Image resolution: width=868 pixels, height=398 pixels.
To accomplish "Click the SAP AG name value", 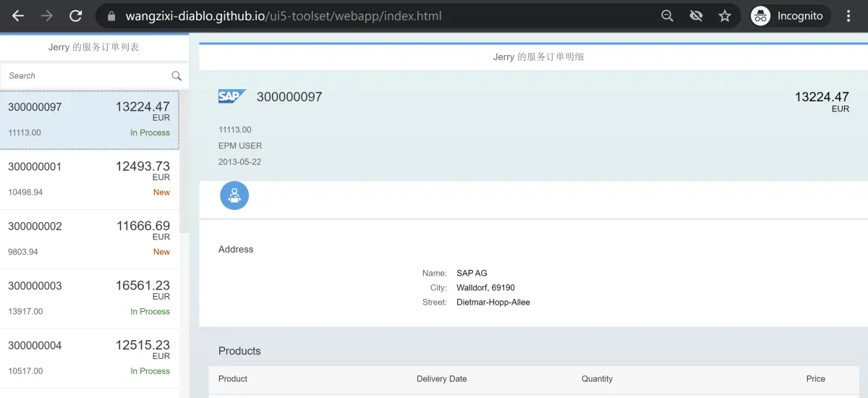I will (x=472, y=274).
